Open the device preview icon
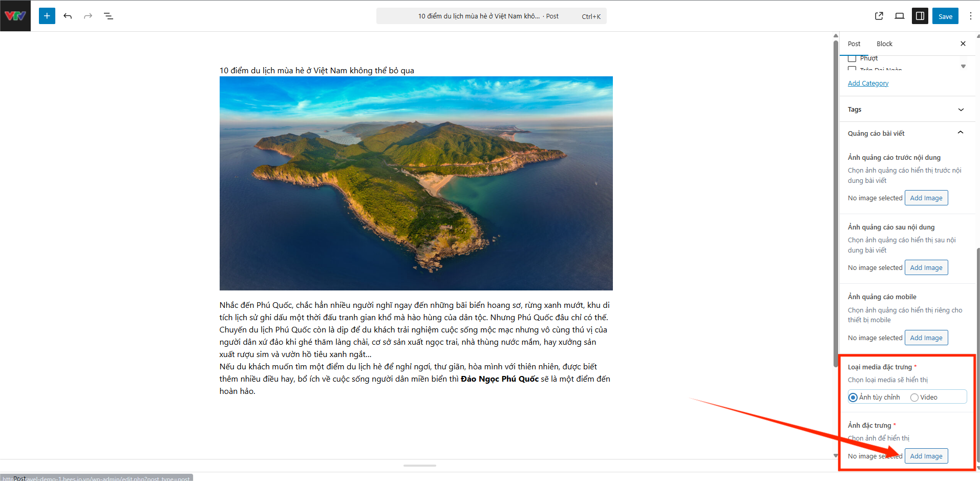Viewport: 980px width, 481px height. [x=900, y=16]
